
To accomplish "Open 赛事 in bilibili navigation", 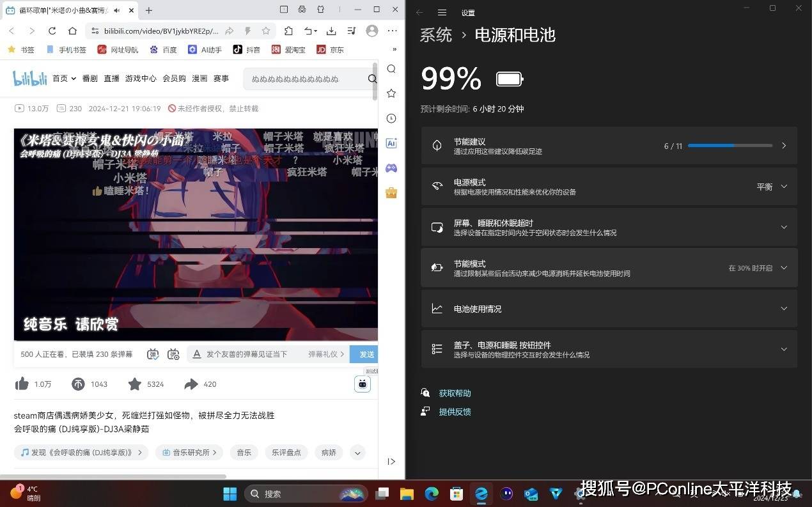I will click(x=221, y=78).
